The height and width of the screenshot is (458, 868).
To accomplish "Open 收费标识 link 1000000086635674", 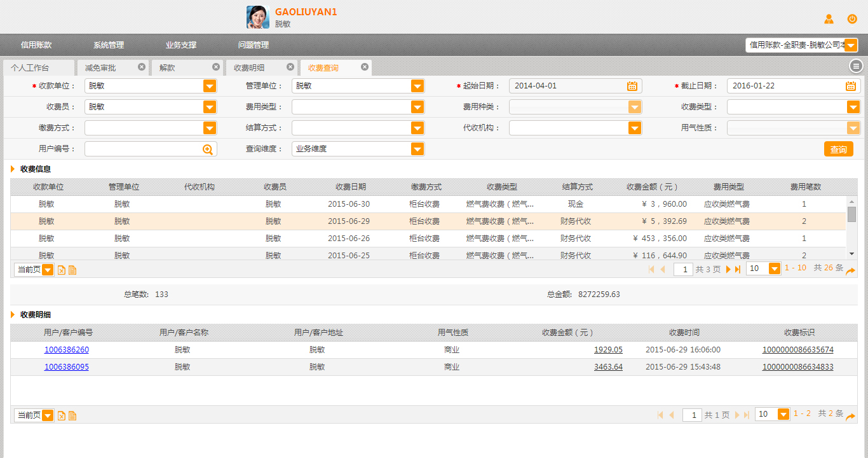I will pyautogui.click(x=798, y=350).
